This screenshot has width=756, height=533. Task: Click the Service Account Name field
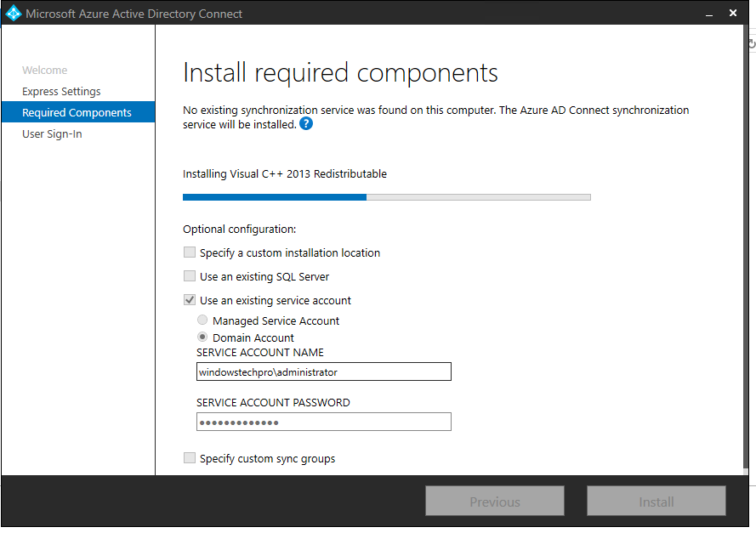(324, 371)
